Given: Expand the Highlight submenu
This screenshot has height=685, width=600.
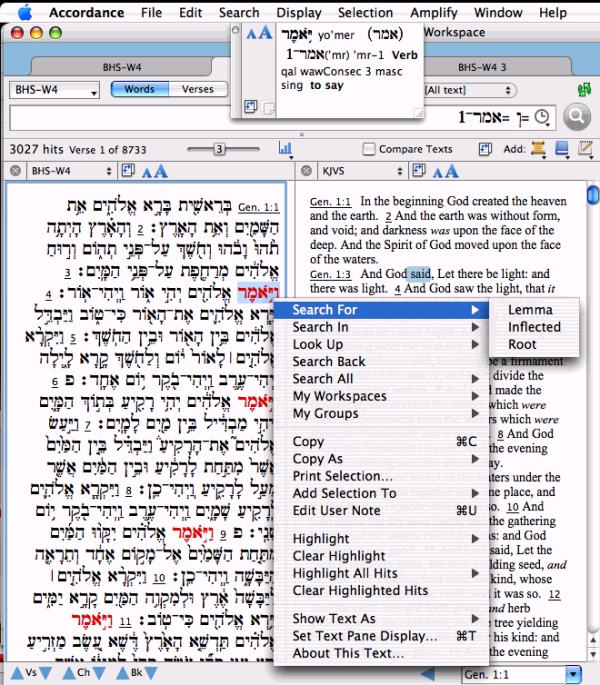Looking at the screenshot, I should (x=381, y=539).
